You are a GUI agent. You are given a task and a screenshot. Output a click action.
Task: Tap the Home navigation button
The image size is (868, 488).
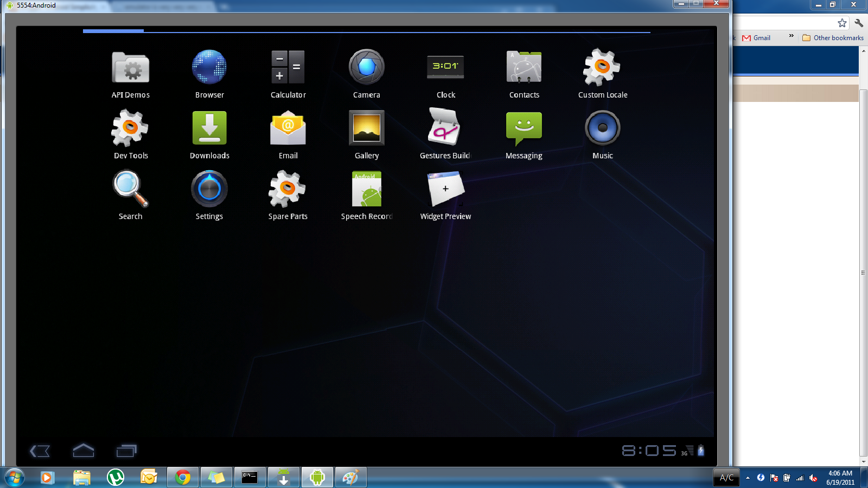[x=84, y=451]
